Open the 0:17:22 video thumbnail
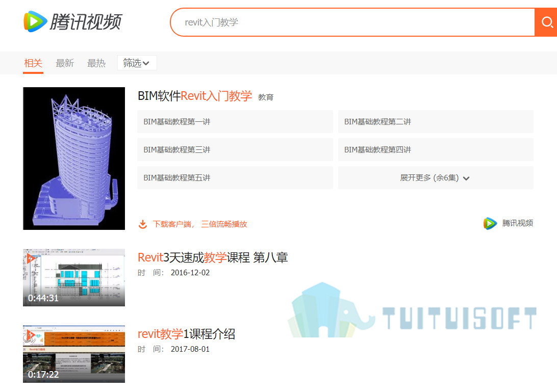 (x=74, y=354)
